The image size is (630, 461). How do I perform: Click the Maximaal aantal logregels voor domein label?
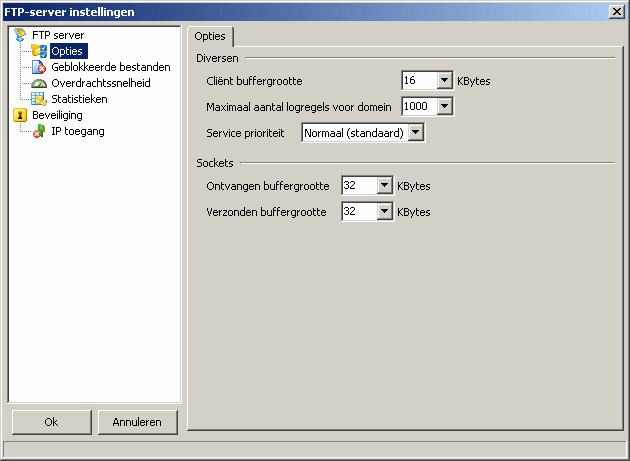pos(299,107)
